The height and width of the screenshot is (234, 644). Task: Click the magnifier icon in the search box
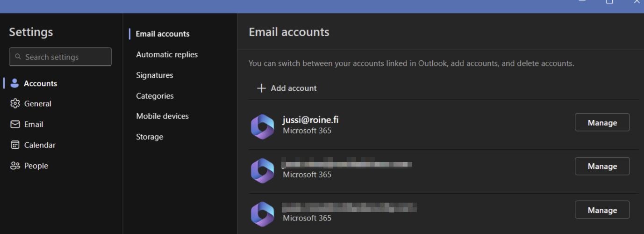tap(18, 57)
